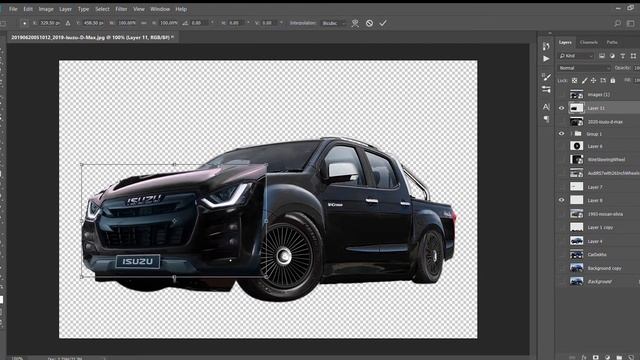Viewport: 640px width, 360px height.
Task: Lock image pixels brush icon
Action: pos(584,81)
